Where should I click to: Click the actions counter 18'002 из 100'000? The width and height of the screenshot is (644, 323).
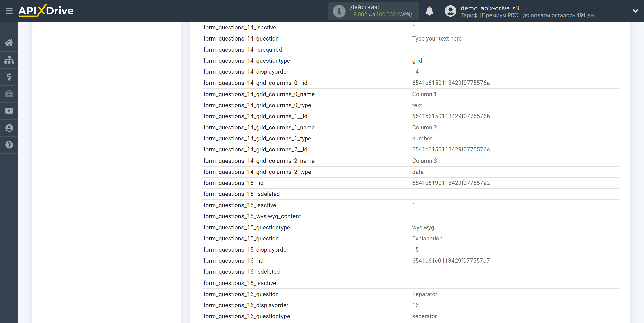(381, 15)
